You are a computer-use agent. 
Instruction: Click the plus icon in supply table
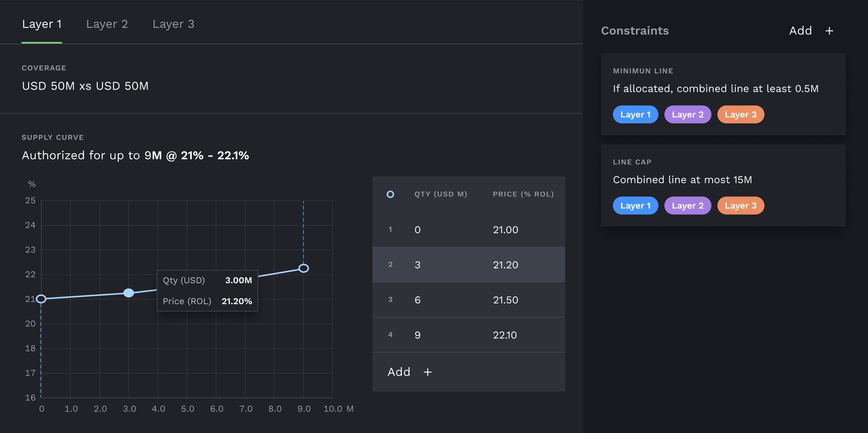click(428, 372)
